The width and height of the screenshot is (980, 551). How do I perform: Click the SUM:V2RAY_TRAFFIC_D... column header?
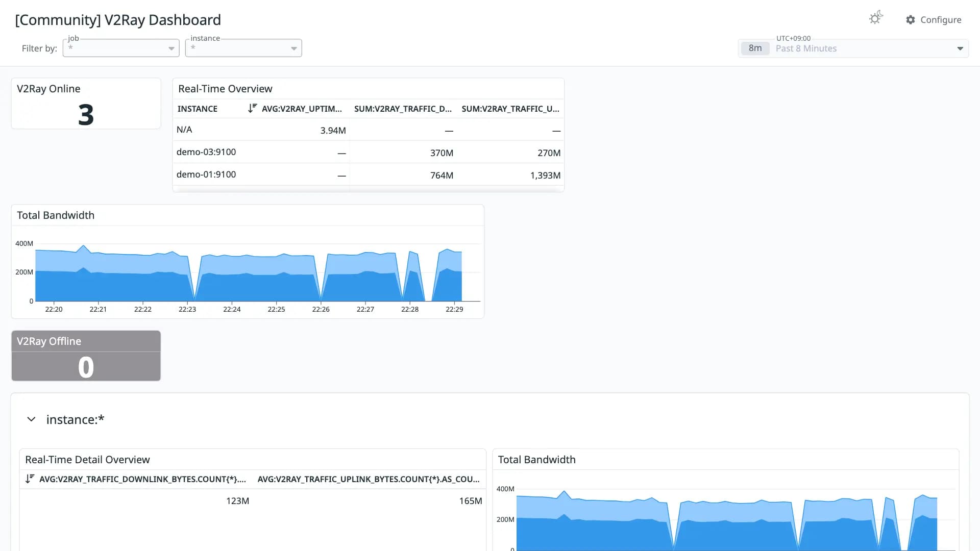tap(403, 109)
